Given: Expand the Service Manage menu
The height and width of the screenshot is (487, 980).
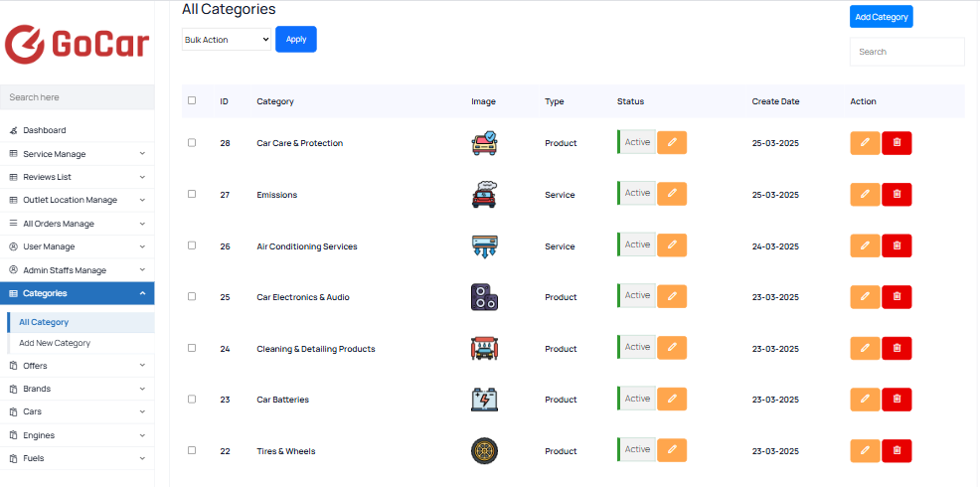Looking at the screenshot, I should point(77,154).
